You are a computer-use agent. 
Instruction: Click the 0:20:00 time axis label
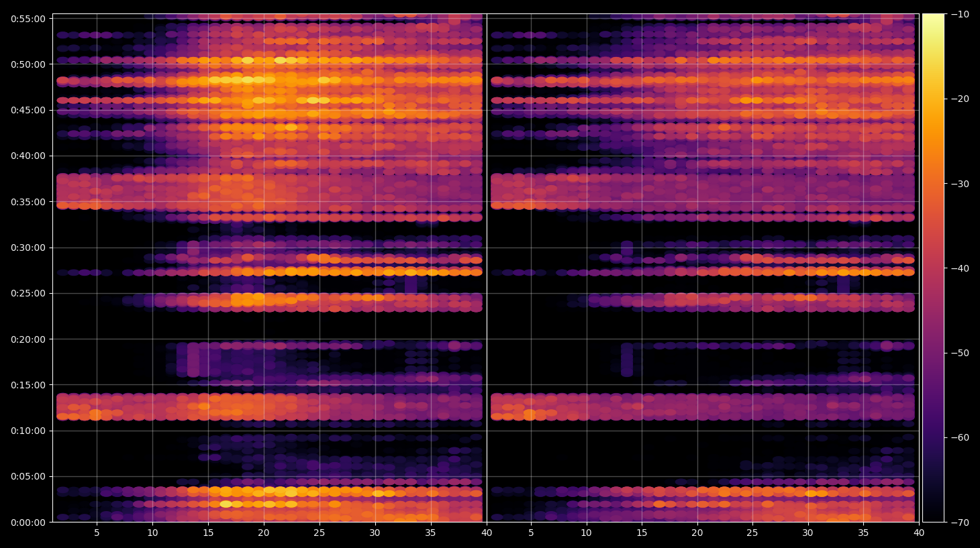(x=28, y=339)
